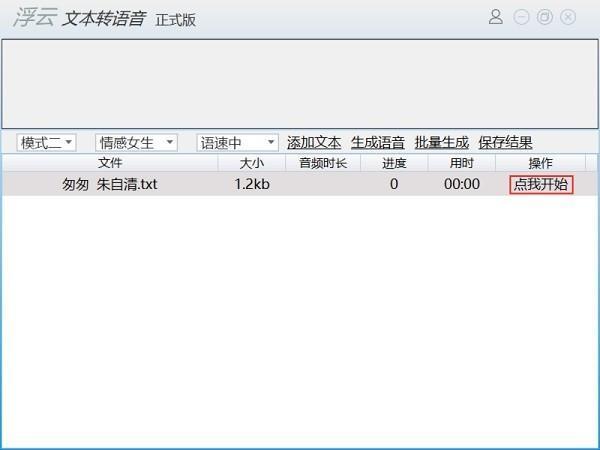Click the 生成语音 link

[378, 143]
